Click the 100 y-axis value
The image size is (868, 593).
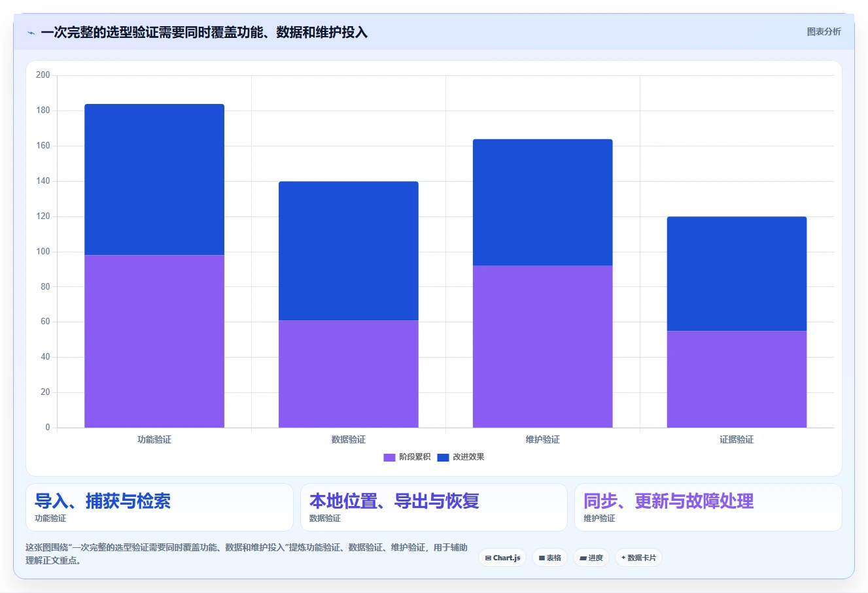point(43,251)
